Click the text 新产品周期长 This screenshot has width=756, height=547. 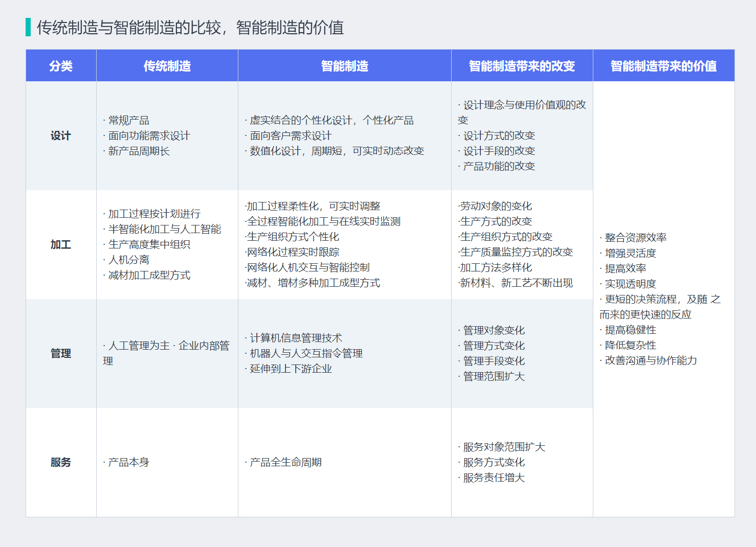click(x=137, y=151)
